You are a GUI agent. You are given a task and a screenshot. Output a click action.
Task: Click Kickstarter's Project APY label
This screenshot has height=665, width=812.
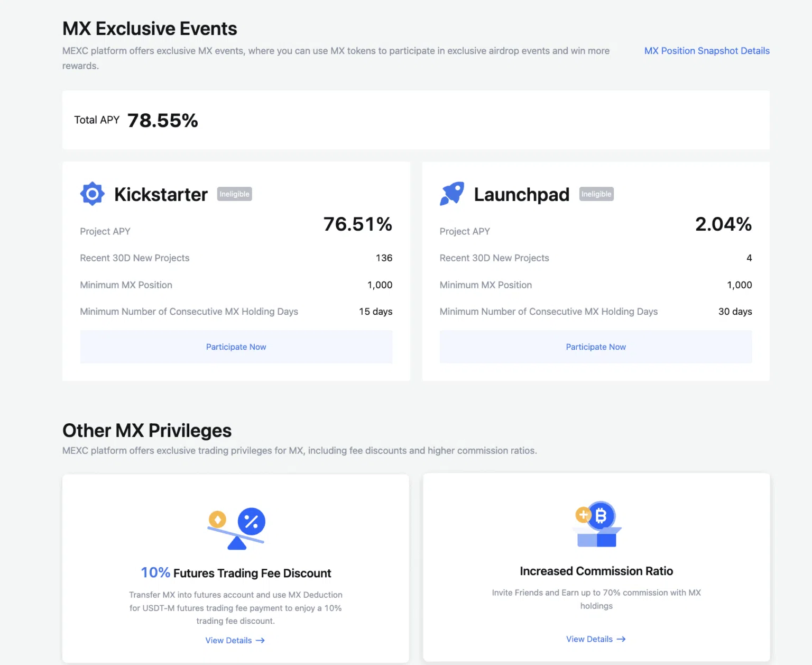point(105,231)
